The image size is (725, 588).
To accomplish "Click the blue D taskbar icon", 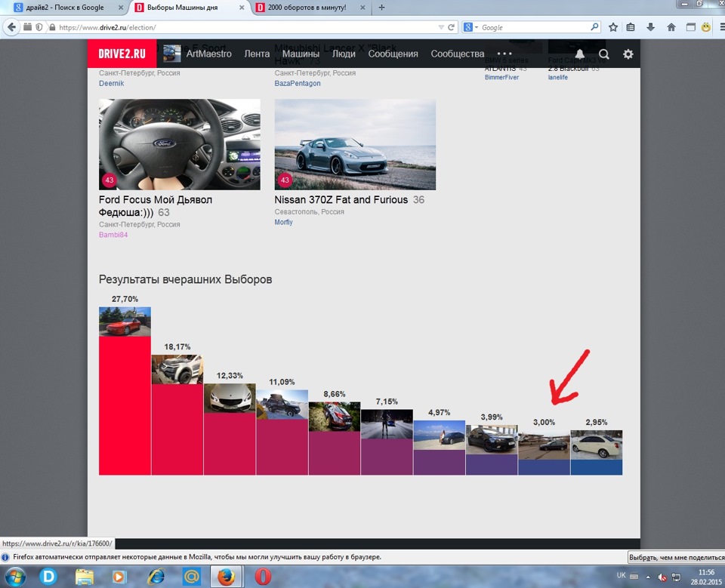I will (x=48, y=577).
